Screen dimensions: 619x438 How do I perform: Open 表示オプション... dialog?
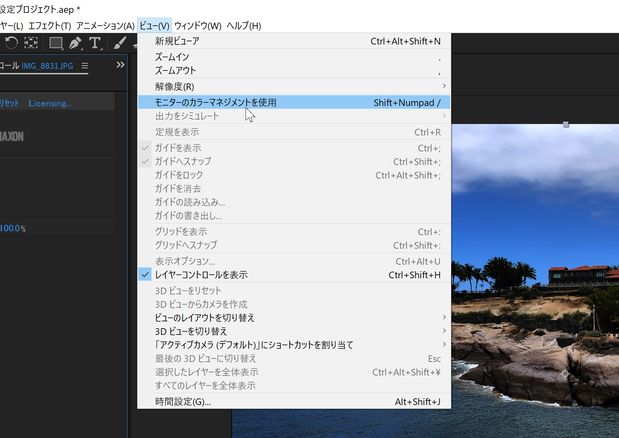click(294, 261)
